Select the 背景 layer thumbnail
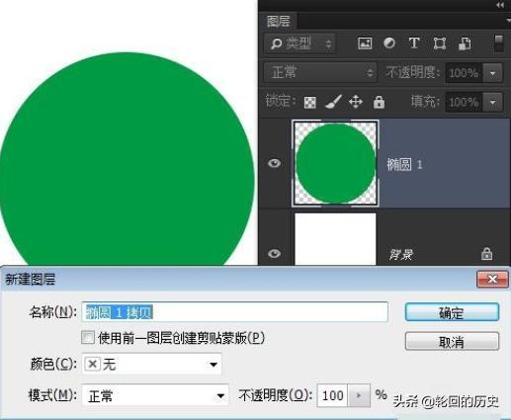The image size is (511, 420). (x=335, y=239)
